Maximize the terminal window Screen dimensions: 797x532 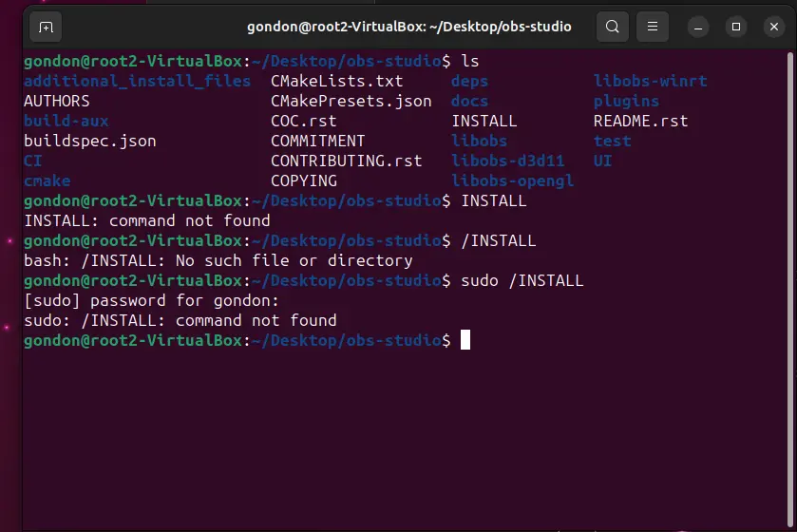(736, 27)
